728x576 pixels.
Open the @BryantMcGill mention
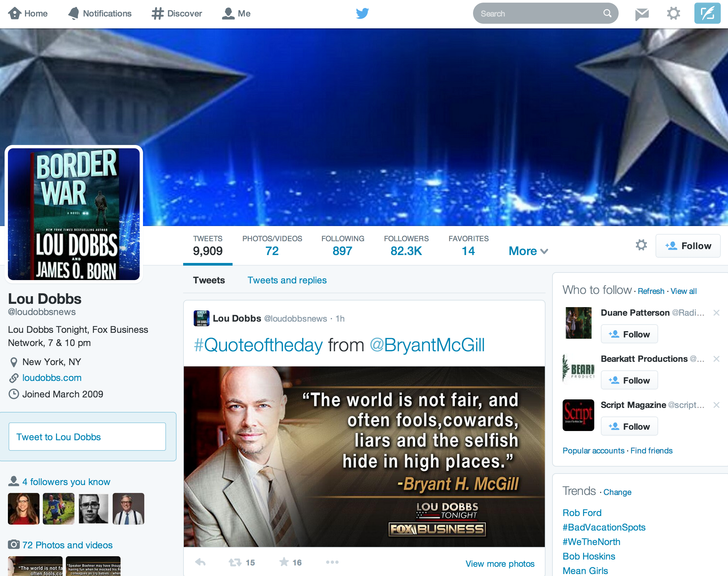click(x=427, y=345)
